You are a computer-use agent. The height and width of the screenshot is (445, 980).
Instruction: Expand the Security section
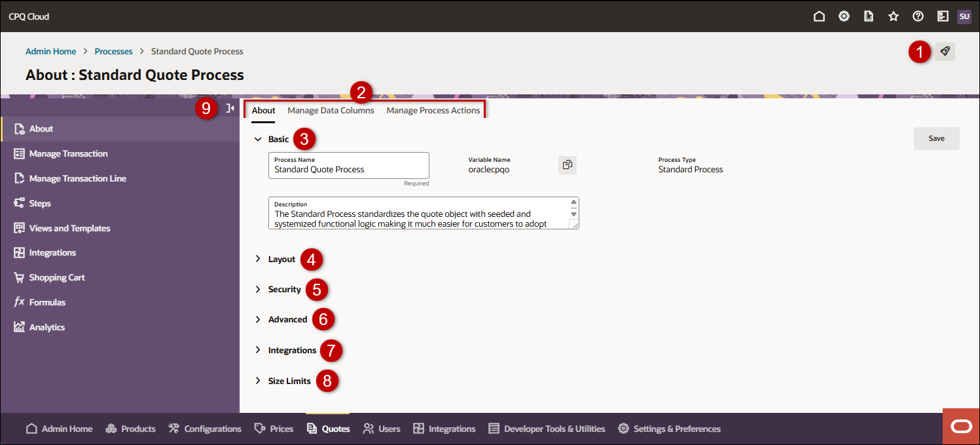(x=258, y=289)
